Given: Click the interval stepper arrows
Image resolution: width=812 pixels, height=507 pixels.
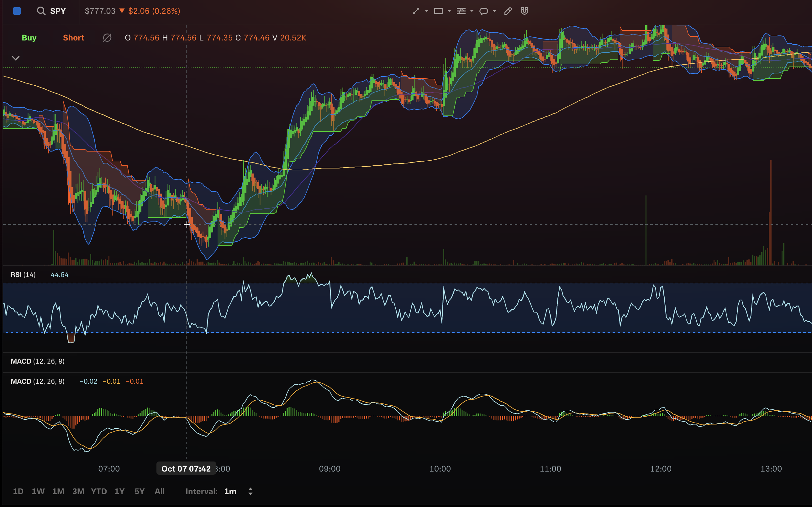Looking at the screenshot, I should tap(250, 491).
